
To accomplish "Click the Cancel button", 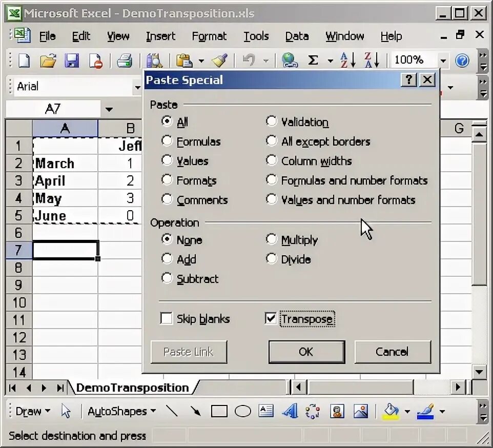I will (x=393, y=352).
